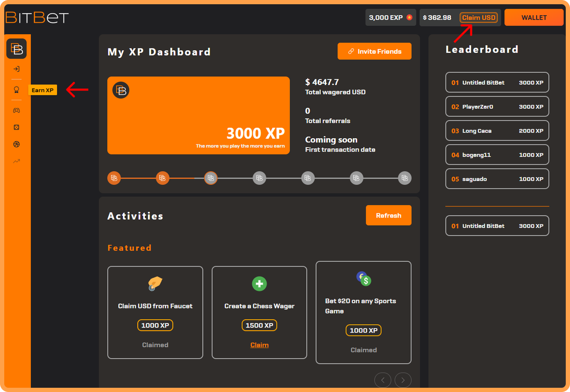
Task: Open the Create a Chess Wager activity card
Action: (x=259, y=312)
